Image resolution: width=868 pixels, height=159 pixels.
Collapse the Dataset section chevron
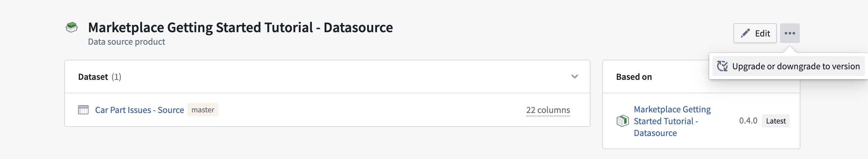tap(574, 77)
